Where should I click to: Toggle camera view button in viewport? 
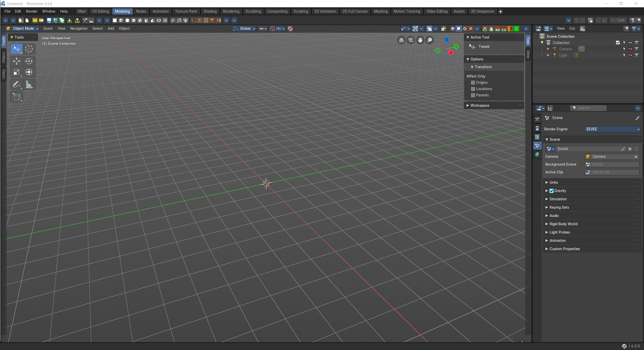click(411, 40)
